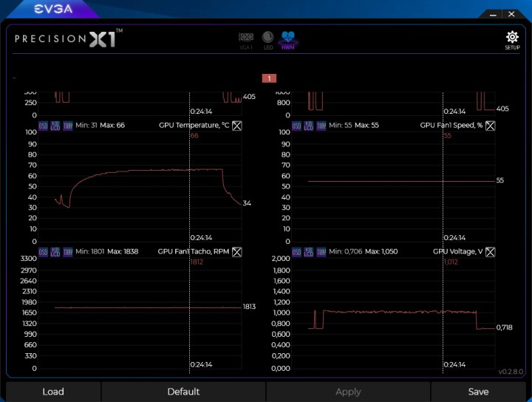The image size is (532, 402).
Task: Click inside the GPU Temperature graph curve
Action: click(x=140, y=186)
